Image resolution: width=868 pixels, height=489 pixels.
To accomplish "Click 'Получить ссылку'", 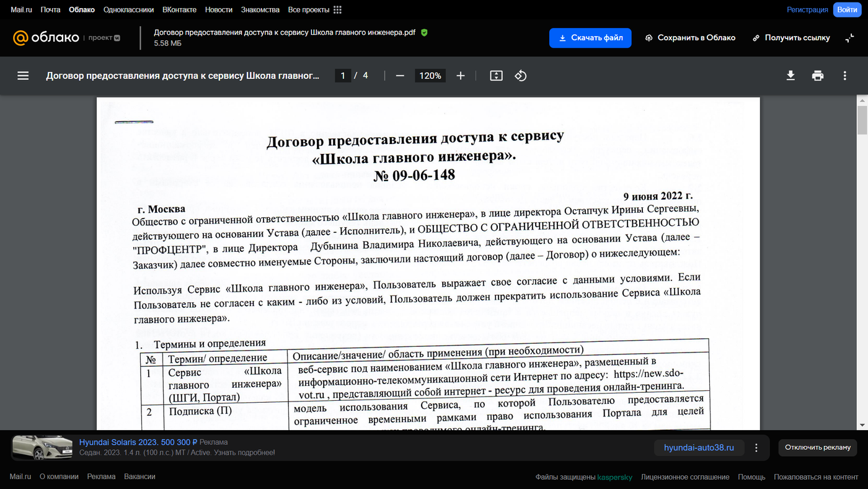I will click(x=791, y=38).
